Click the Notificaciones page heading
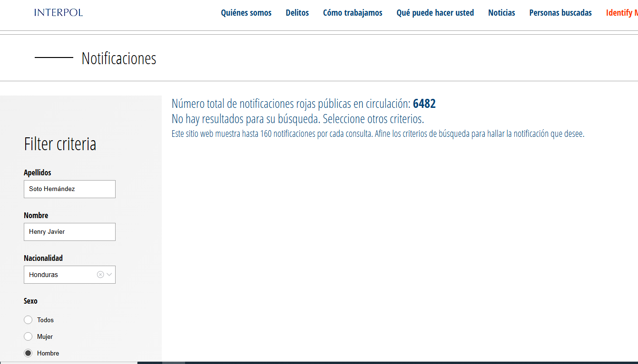638x364 pixels. click(x=119, y=58)
